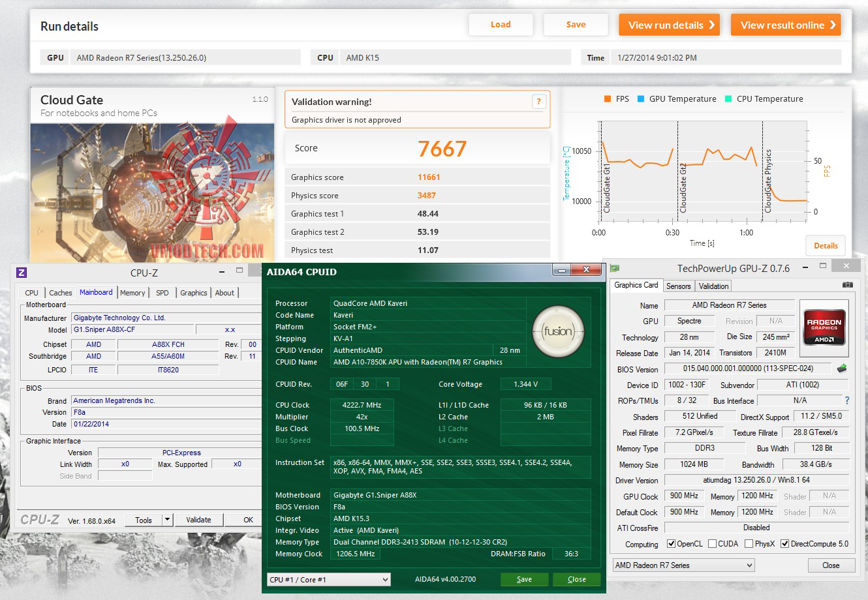The height and width of the screenshot is (600, 868).
Task: Click the overall score 7667
Action: (442, 149)
